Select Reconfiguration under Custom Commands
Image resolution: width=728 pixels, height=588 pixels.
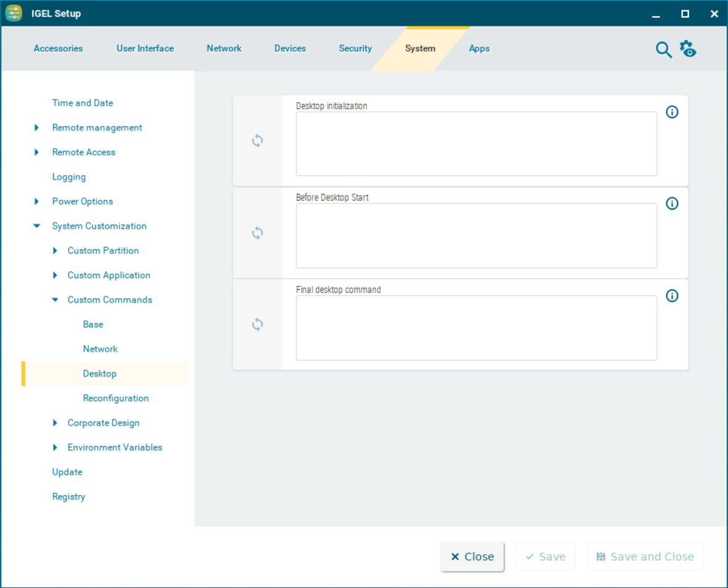116,399
